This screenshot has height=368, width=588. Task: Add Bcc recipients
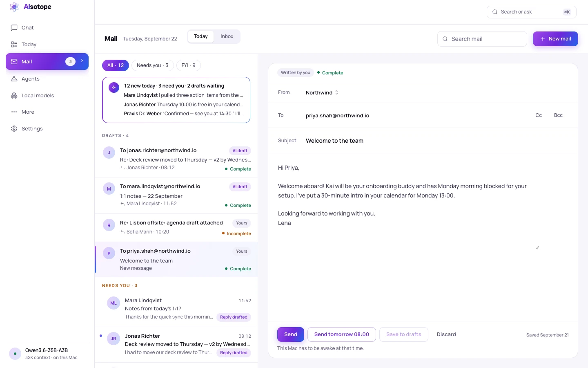(558, 115)
